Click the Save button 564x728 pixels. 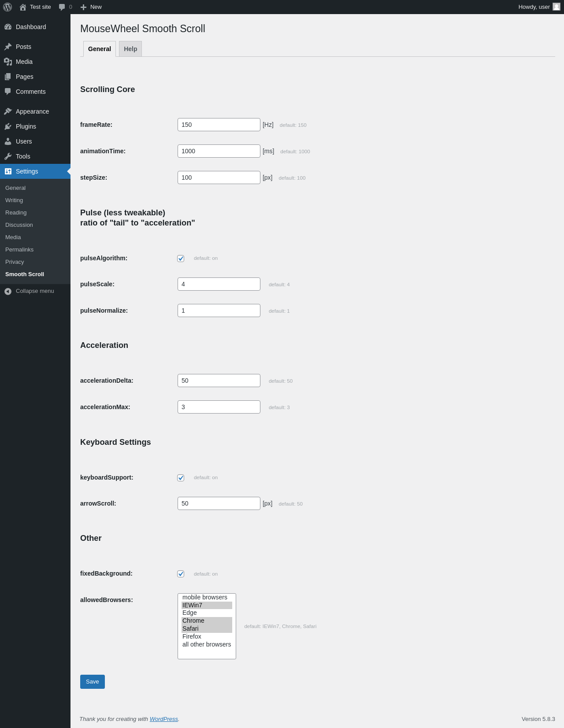tap(93, 682)
